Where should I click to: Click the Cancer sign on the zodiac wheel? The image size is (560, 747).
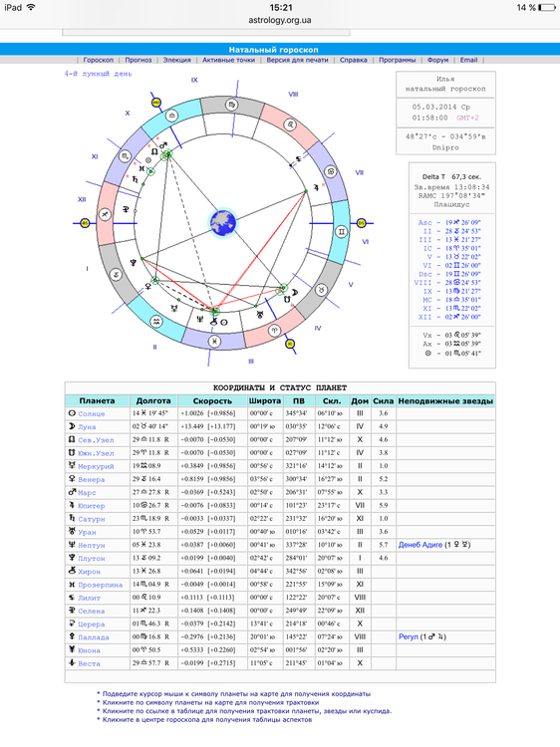click(x=330, y=172)
